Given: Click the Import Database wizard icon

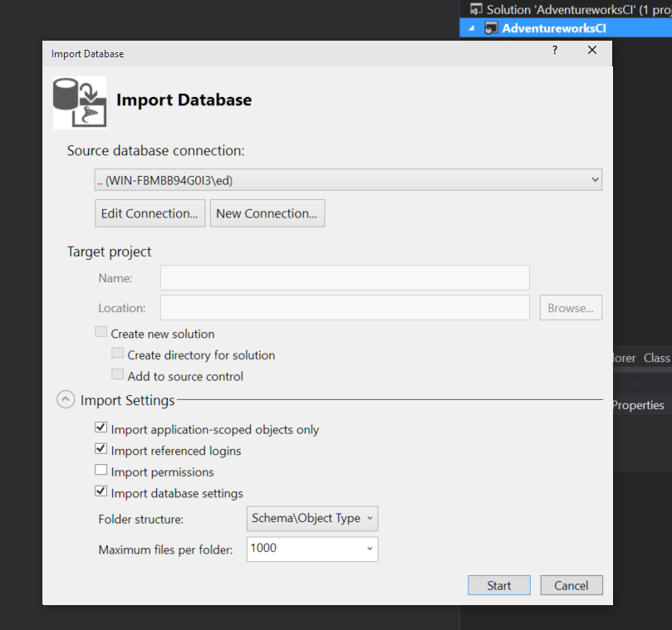Looking at the screenshot, I should tap(79, 100).
